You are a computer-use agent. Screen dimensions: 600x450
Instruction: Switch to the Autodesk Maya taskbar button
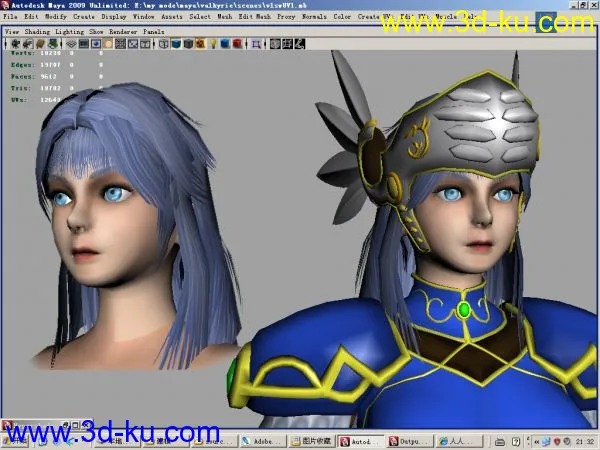[x=361, y=441]
